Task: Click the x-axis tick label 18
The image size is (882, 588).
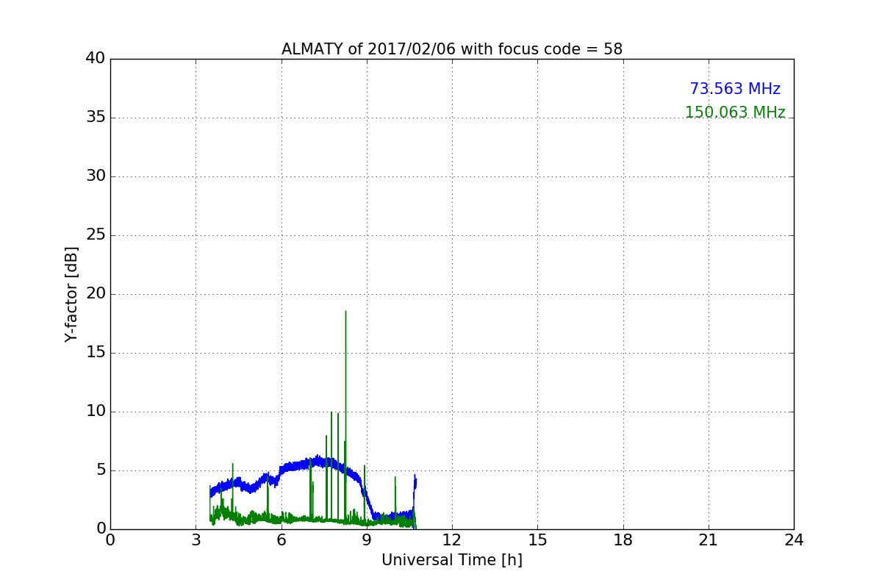Action: click(623, 539)
